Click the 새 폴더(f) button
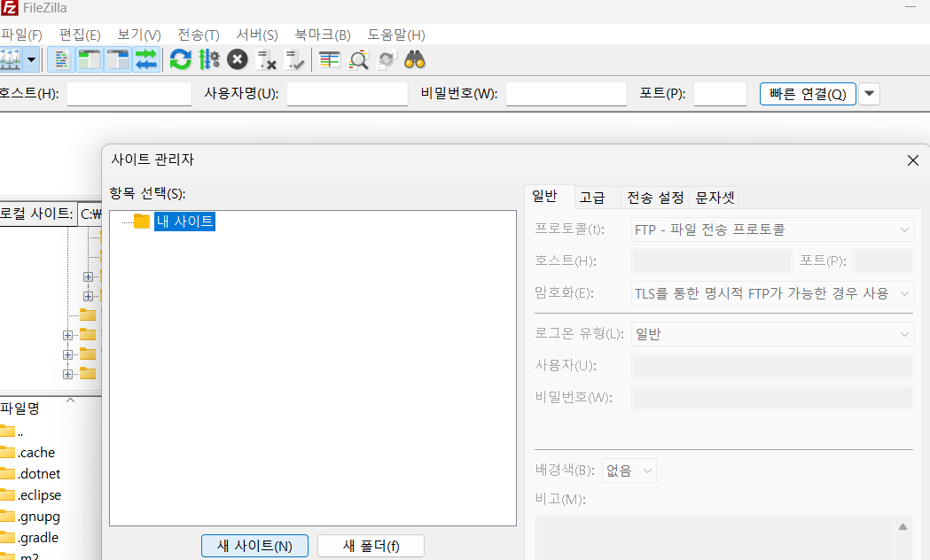This screenshot has height=560, width=930. (x=371, y=546)
